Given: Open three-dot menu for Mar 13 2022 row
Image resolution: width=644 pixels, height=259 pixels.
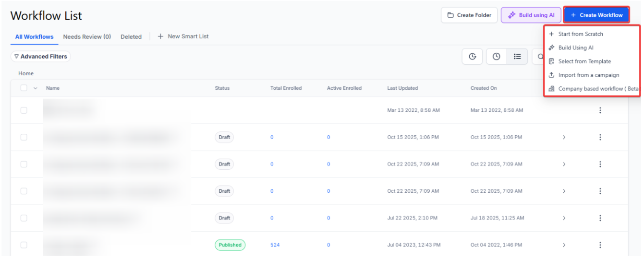Looking at the screenshot, I should 600,110.
